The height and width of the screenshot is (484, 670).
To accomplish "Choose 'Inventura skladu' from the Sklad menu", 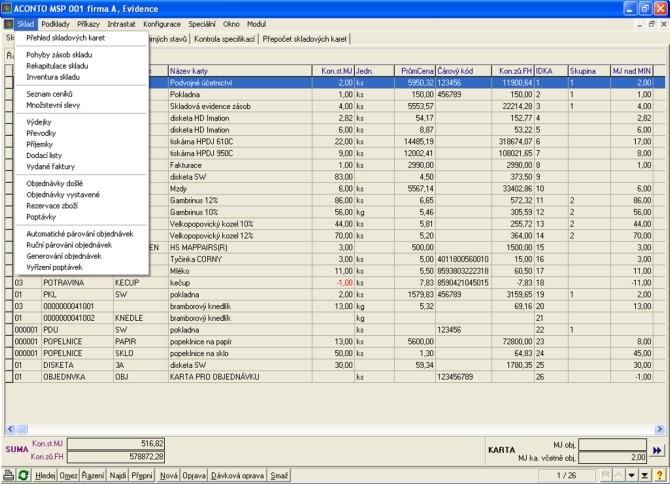I will tap(53, 76).
